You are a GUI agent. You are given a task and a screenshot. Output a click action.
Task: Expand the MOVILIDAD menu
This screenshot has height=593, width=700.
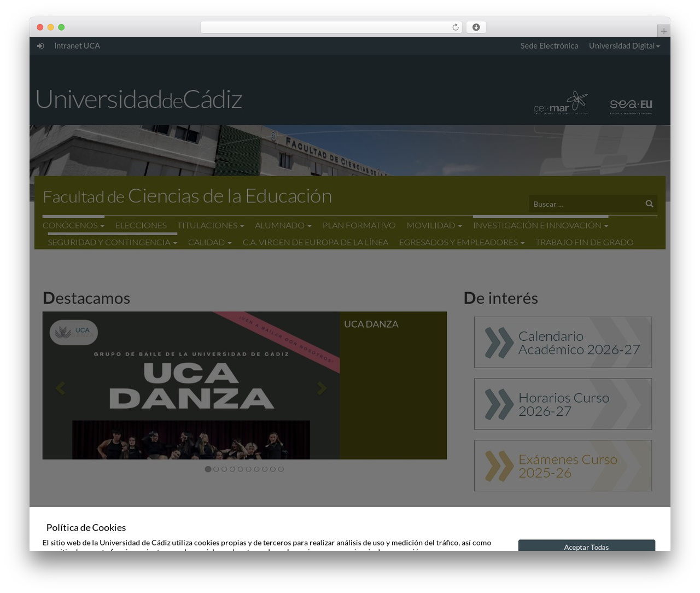(x=434, y=225)
